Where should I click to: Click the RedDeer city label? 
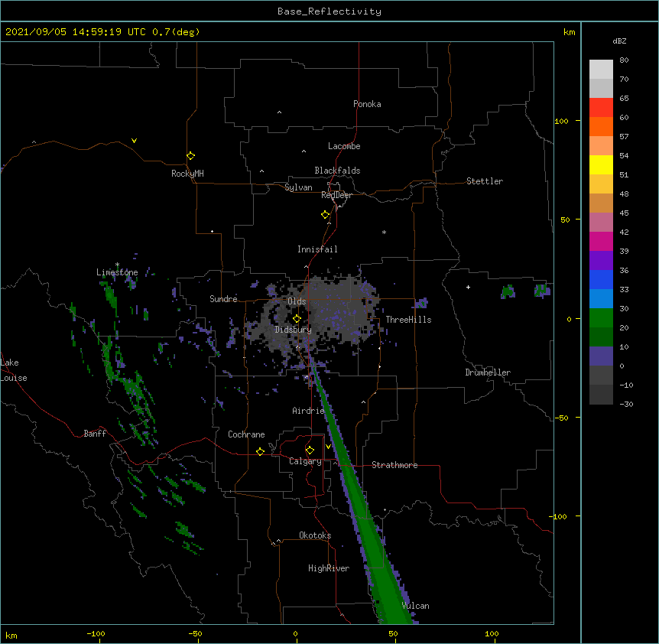(x=336, y=195)
